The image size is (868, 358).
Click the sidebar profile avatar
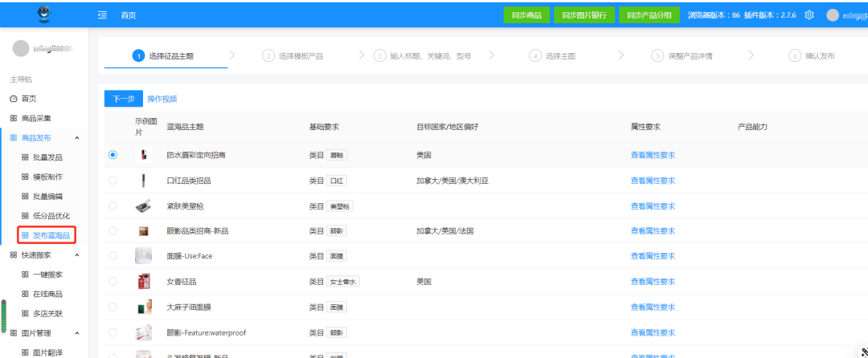(x=20, y=49)
